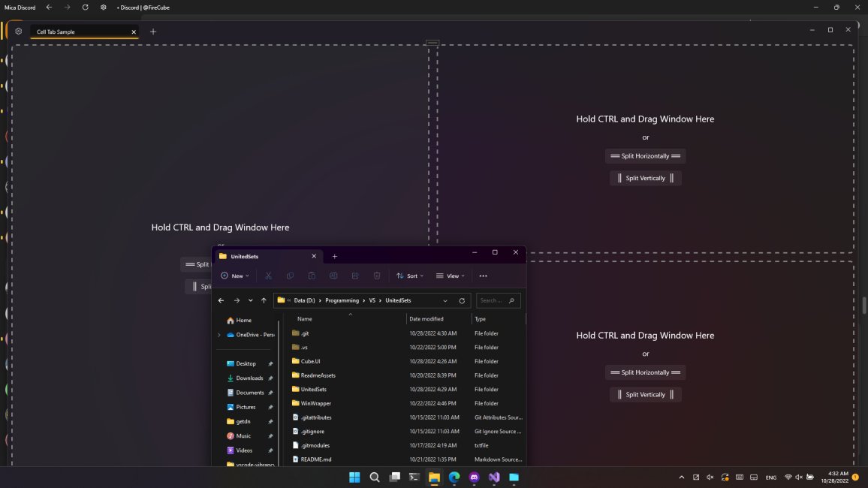Screen dimensions: 868x488
Task: Open the View dropdown
Action: pyautogui.click(x=451, y=276)
